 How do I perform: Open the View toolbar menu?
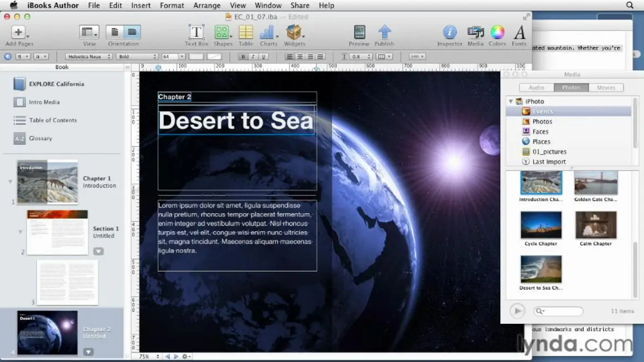pos(89,32)
